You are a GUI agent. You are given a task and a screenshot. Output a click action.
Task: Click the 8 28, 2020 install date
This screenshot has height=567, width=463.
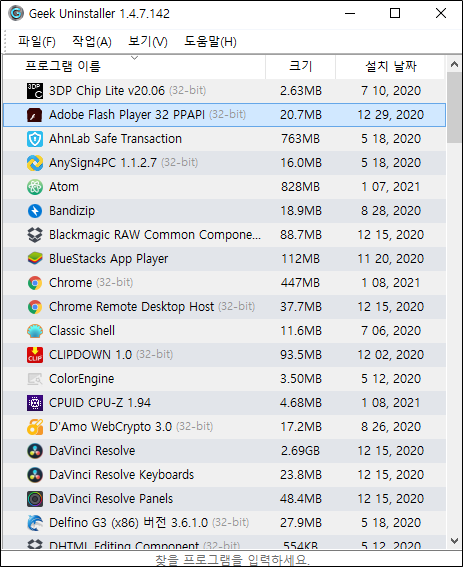pyautogui.click(x=391, y=211)
